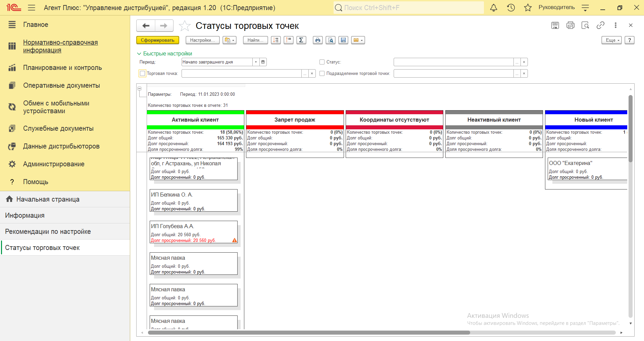Open the report variants dropdown button
Viewport: 644px width, 341px height.
(x=230, y=40)
